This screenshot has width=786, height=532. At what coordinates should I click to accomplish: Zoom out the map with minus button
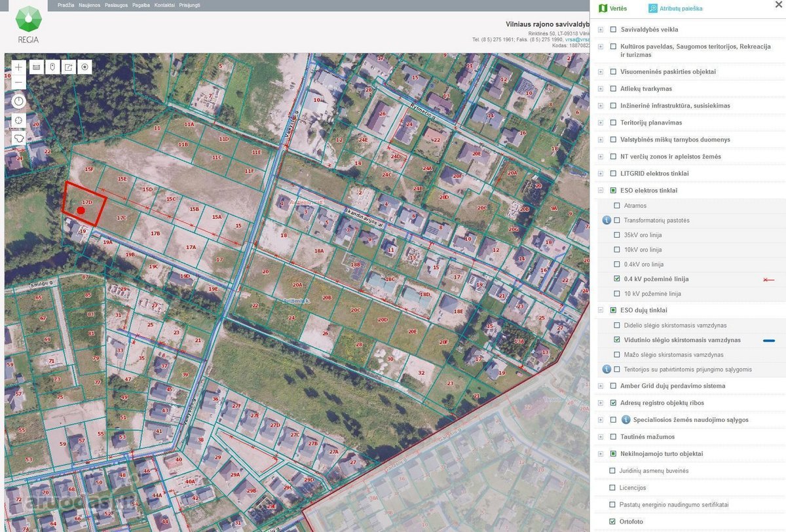[18, 83]
